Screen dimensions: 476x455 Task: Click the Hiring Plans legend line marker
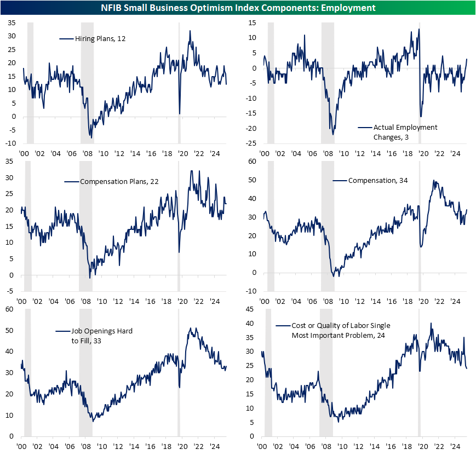pyautogui.click(x=66, y=39)
